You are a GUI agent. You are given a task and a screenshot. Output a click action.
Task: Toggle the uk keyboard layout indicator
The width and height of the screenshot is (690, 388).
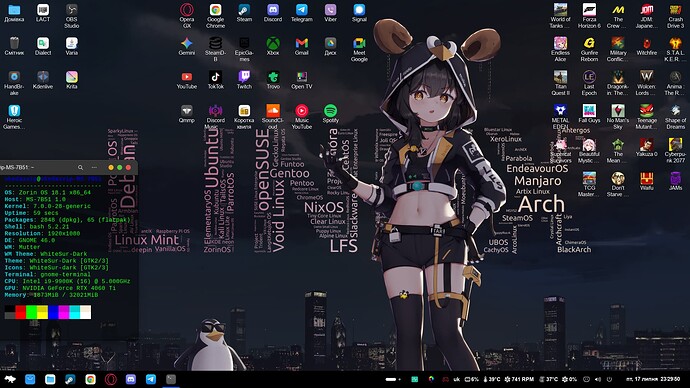[x=456, y=379]
